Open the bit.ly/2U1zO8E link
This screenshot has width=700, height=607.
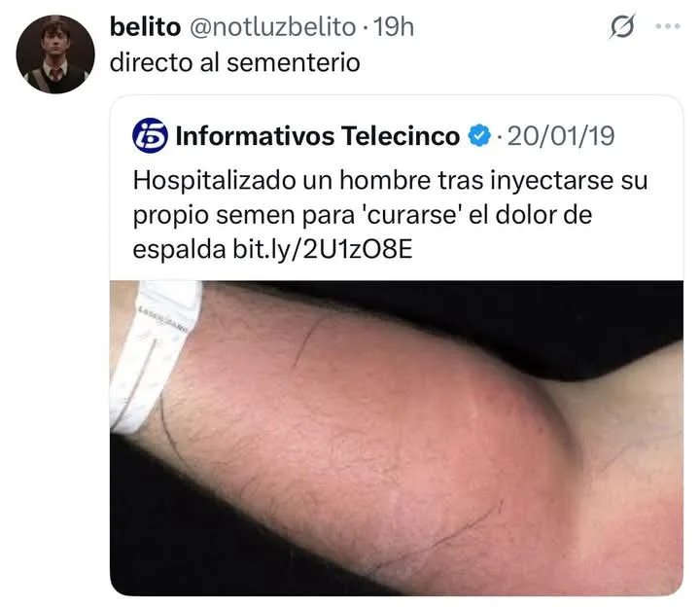tap(323, 250)
